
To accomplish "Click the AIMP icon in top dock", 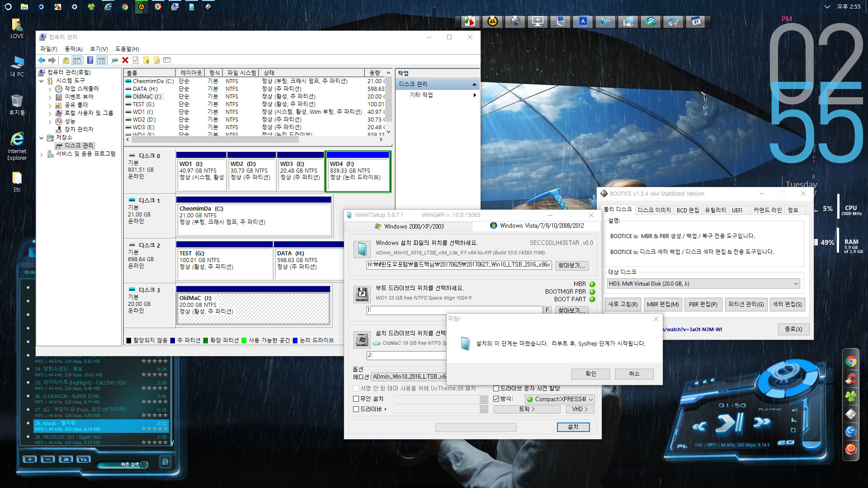I will pyautogui.click(x=492, y=21).
